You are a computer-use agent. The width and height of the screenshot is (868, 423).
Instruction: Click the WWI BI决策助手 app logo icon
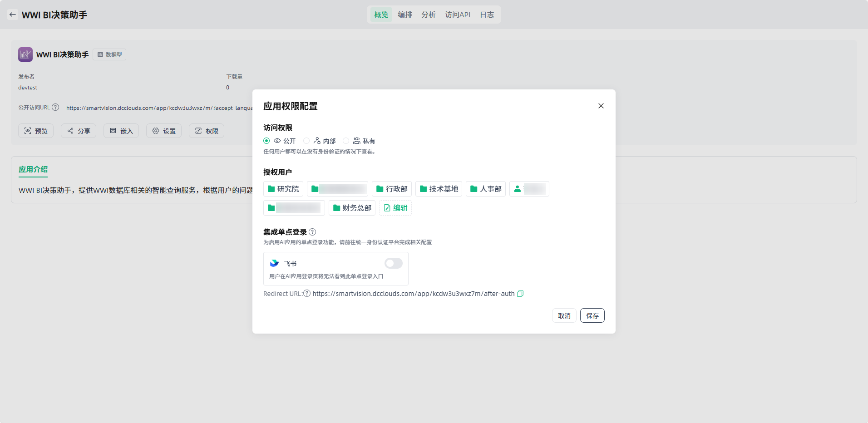tap(25, 54)
